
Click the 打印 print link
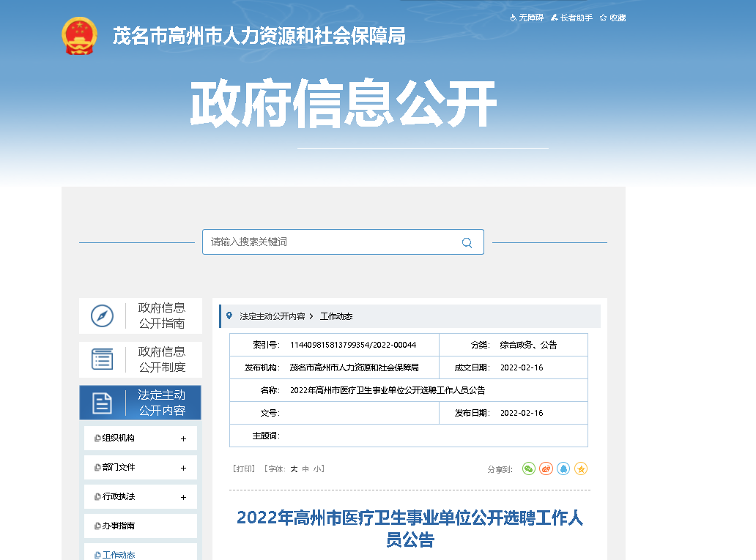[x=244, y=469]
